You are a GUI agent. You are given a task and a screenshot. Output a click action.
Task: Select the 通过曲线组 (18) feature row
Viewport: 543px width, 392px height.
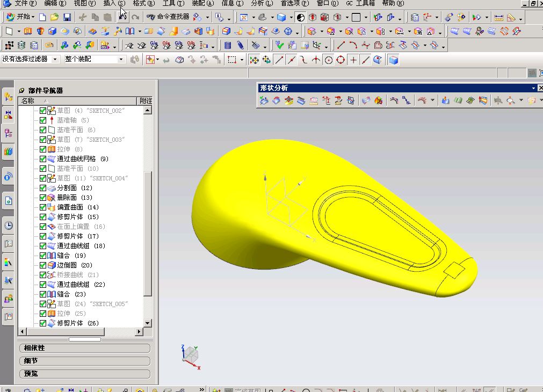click(x=81, y=246)
